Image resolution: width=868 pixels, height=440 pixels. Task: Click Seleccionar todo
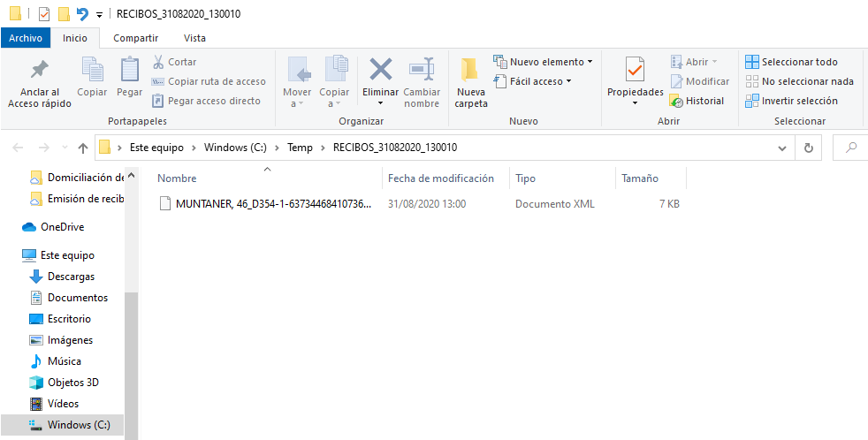tap(792, 62)
